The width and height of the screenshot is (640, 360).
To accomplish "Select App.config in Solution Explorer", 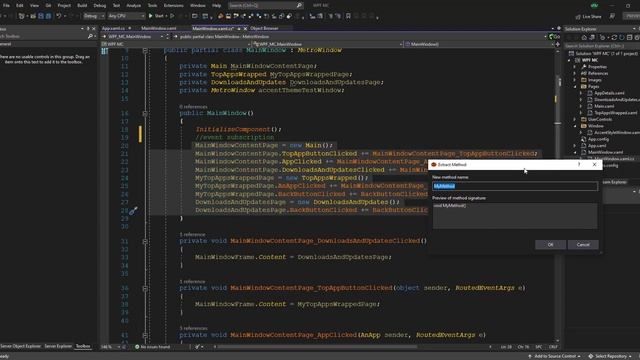I will (x=598, y=139).
